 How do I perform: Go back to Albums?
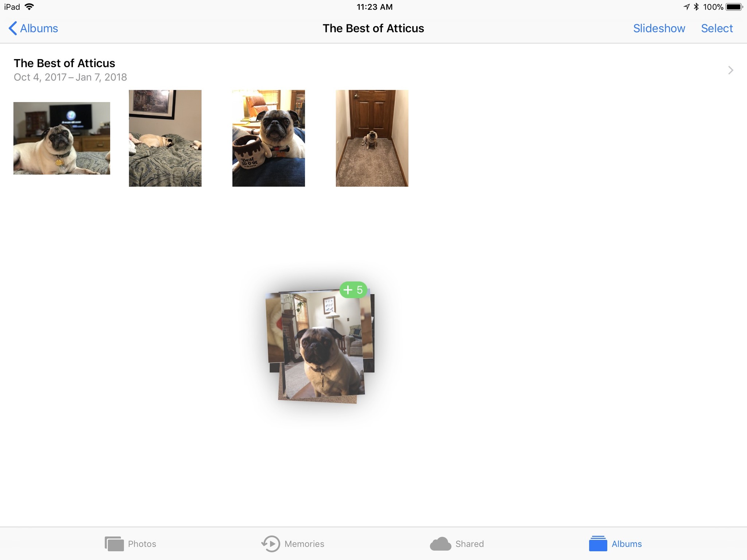point(33,28)
